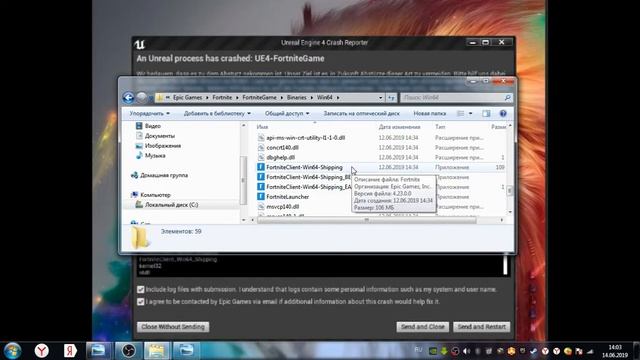The width and height of the screenshot is (640, 360).
Task: Select 'Видео' in the navigation pane
Action: (x=153, y=126)
